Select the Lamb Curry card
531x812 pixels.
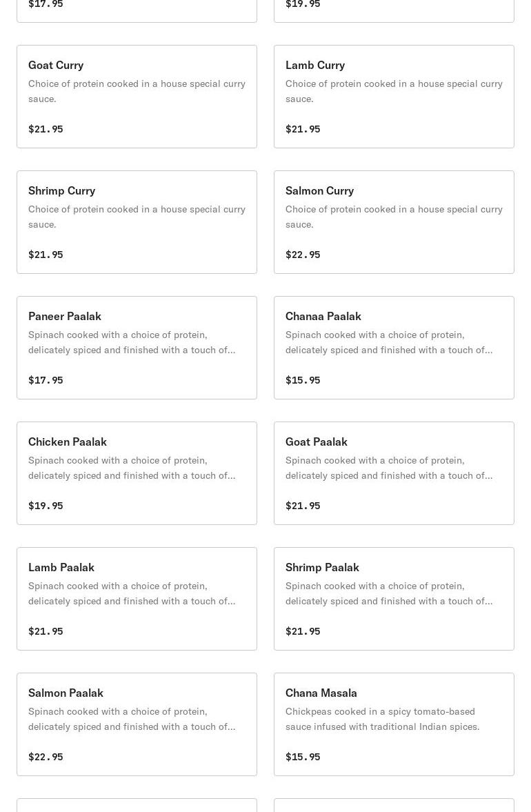pos(394,97)
